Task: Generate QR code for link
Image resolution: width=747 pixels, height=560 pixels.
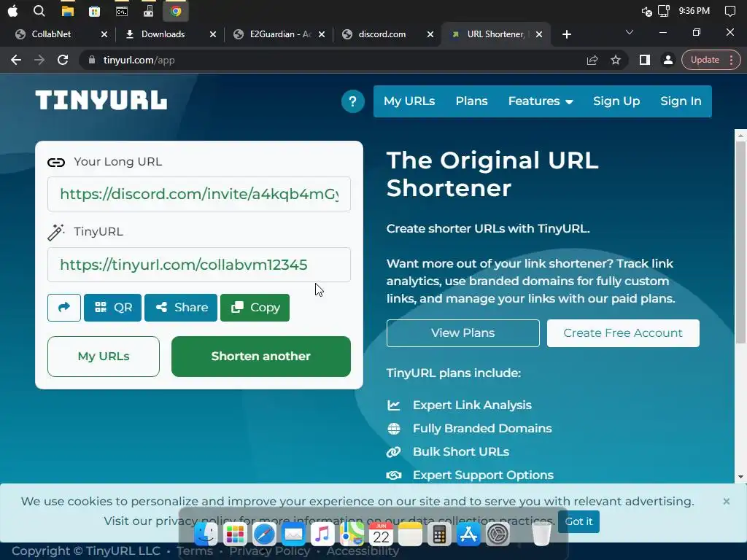Action: [x=112, y=308]
